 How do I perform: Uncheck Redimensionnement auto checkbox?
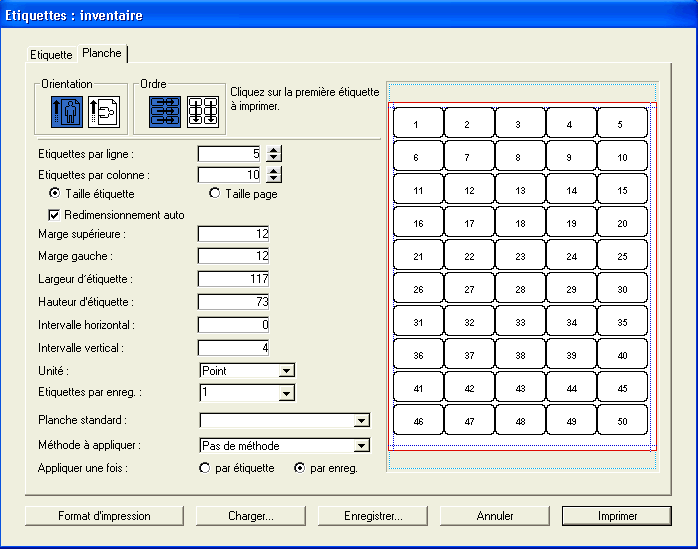click(54, 215)
